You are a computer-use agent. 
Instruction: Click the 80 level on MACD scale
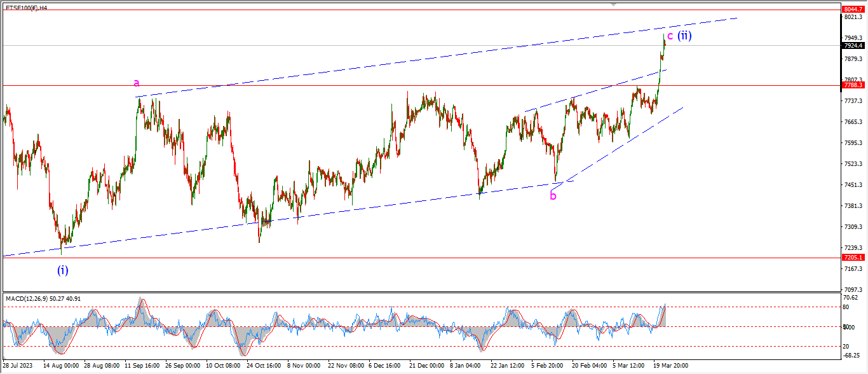point(846,307)
